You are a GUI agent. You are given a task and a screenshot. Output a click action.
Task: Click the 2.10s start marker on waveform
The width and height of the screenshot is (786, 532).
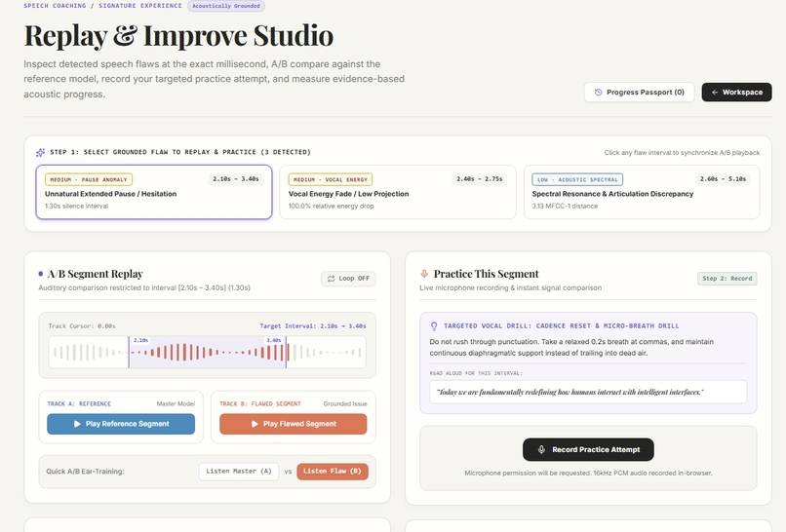pyautogui.click(x=140, y=340)
